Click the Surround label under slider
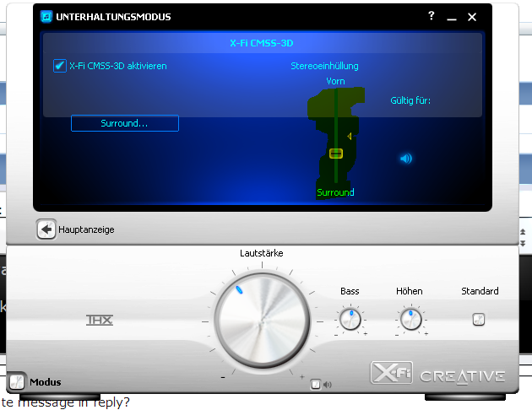This screenshot has width=532, height=410. (x=335, y=192)
